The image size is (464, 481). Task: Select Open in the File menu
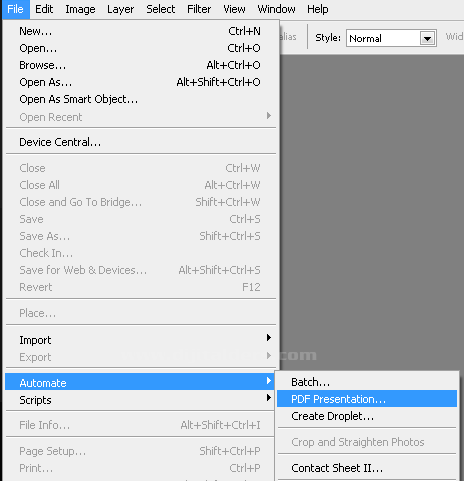point(141,48)
